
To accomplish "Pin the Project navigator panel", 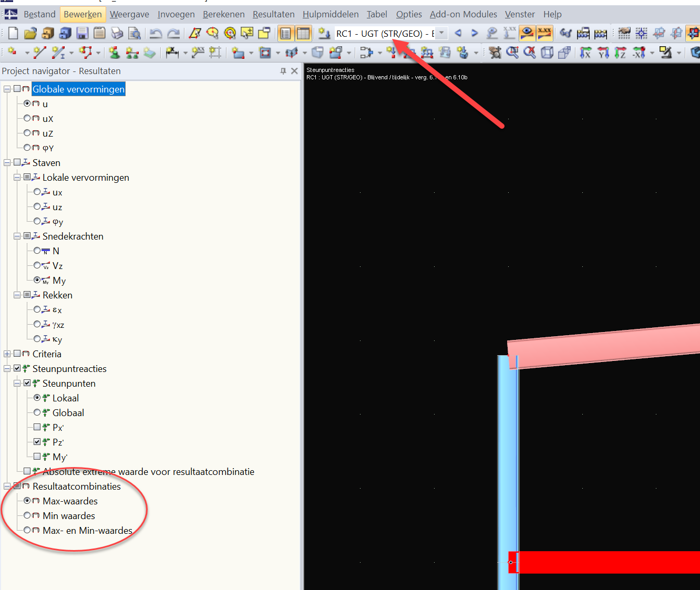I will coord(283,71).
